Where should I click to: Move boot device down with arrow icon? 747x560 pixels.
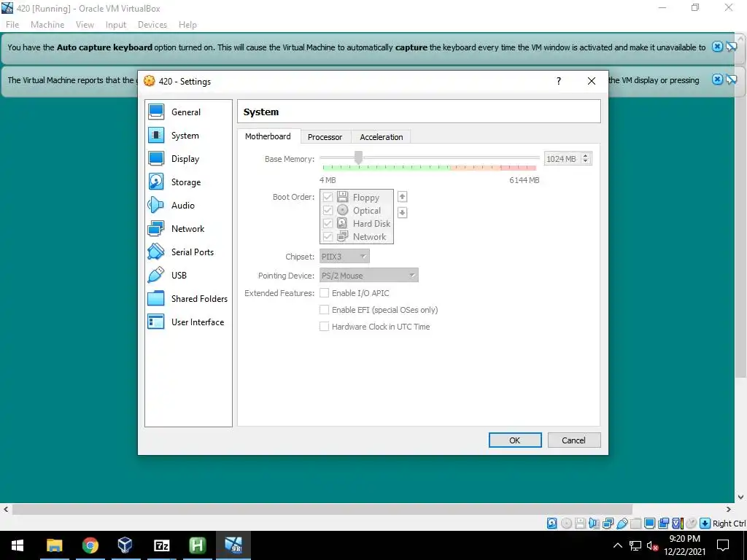[402, 212]
